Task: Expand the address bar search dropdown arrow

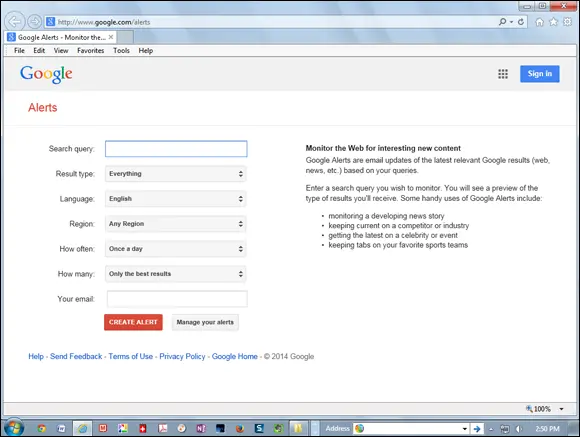Action: pyautogui.click(x=511, y=22)
